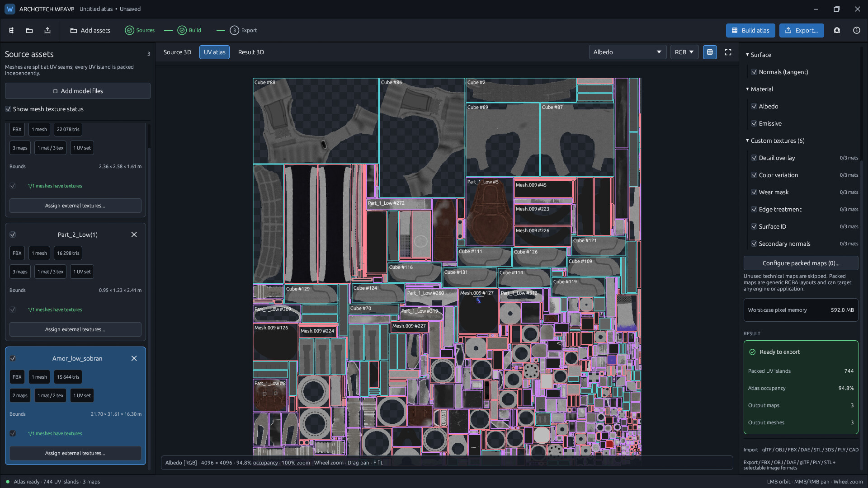
Task: Toggle the Albedo material checkbox
Action: click(754, 106)
